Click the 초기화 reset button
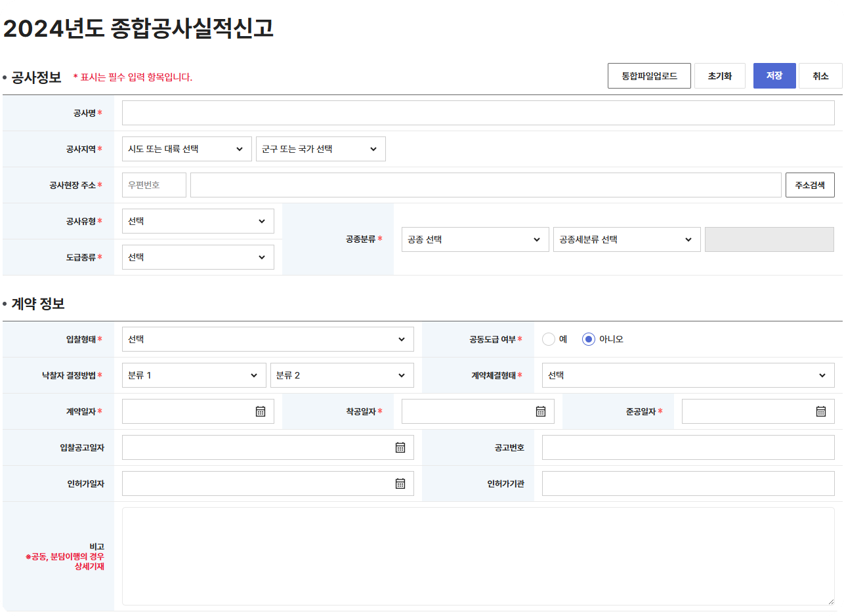Screen dimensions: 844x616 (x=719, y=75)
